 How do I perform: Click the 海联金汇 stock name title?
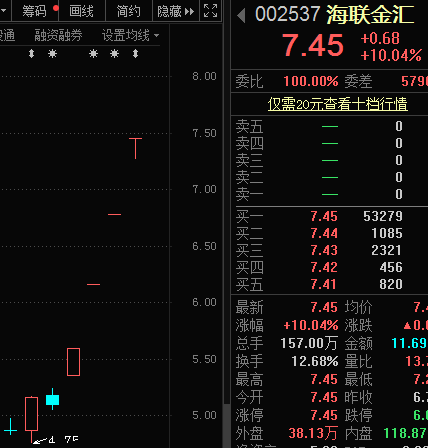(370, 15)
